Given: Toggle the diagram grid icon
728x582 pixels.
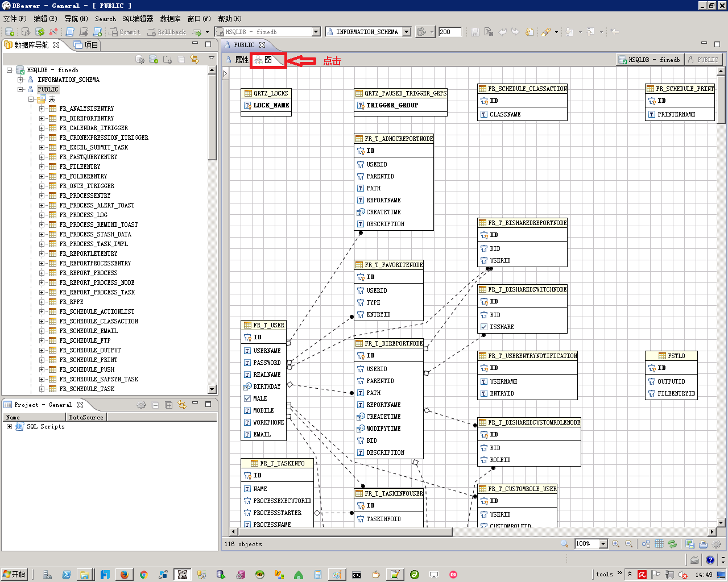Looking at the screenshot, I should (659, 544).
